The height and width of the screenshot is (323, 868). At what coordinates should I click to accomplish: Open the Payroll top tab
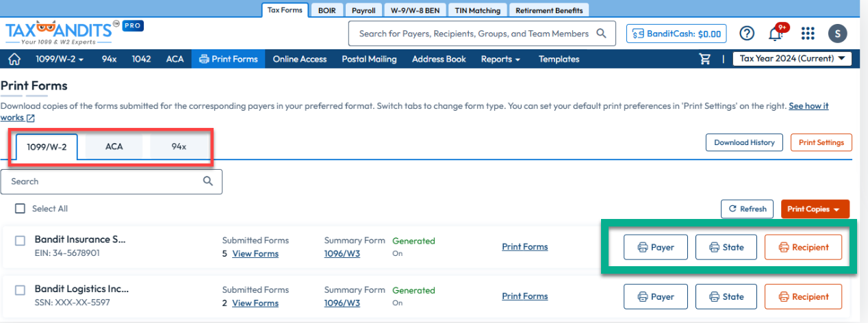click(x=363, y=10)
